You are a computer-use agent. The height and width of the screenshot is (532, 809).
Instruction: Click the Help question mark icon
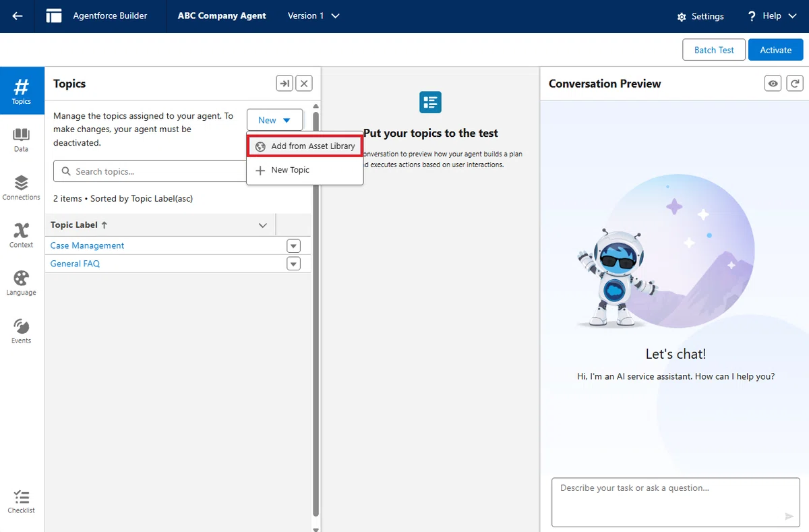pyautogui.click(x=752, y=16)
